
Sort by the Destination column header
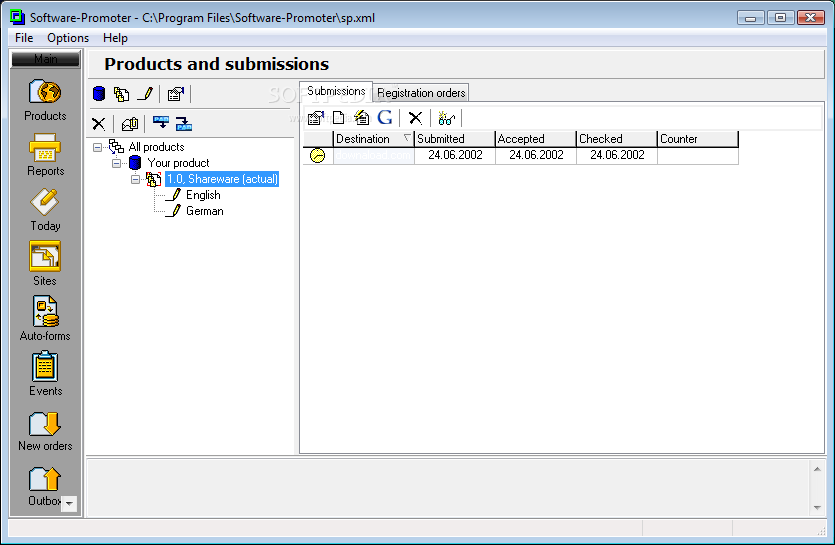[x=373, y=139]
